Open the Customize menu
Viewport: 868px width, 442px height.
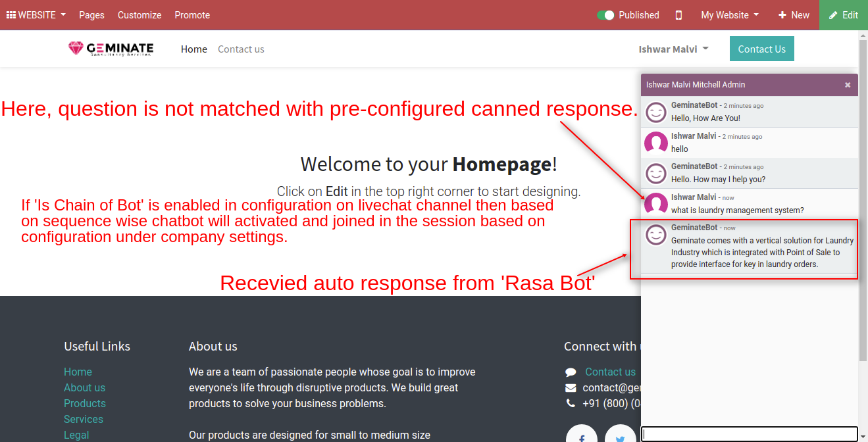[140, 15]
